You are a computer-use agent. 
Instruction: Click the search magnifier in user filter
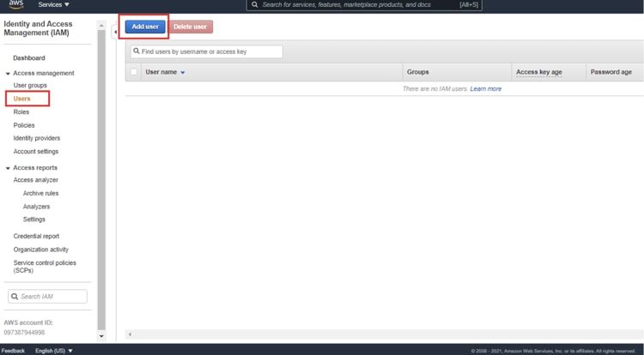(x=137, y=51)
